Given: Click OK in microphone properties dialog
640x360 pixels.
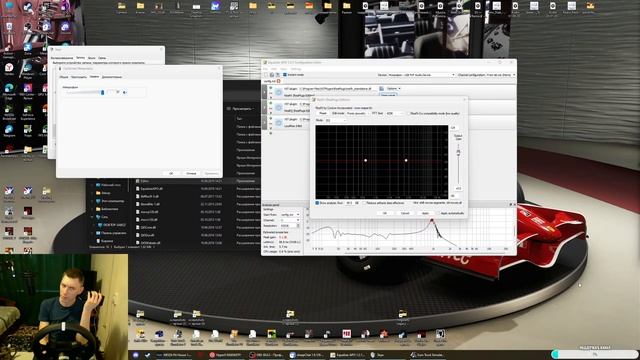Looking at the screenshot, I should coord(171,173).
